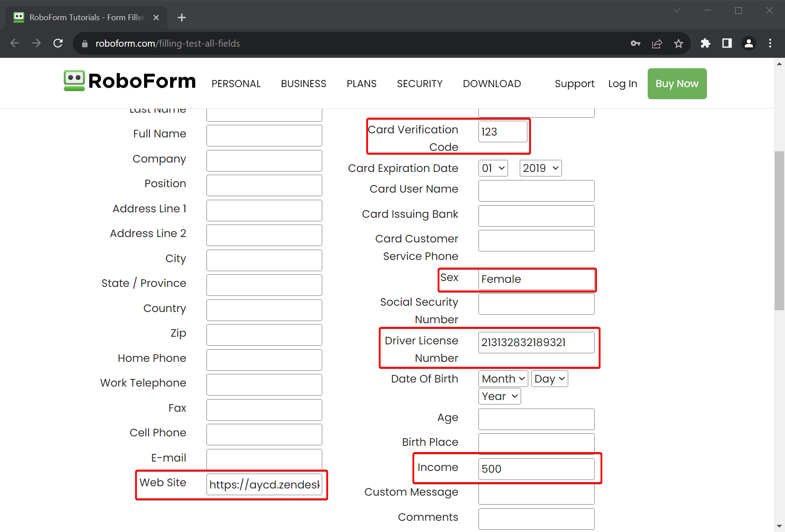Viewport: 785px width, 532px height.
Task: Reload the current page
Action: tap(58, 43)
